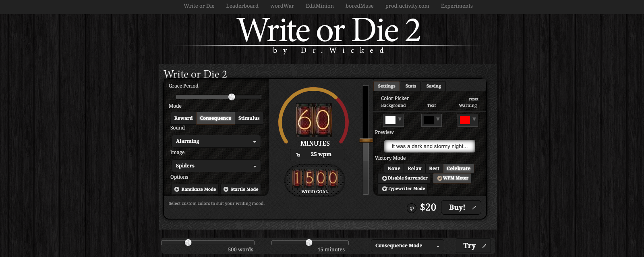Set Victory Mode to Relax
Viewport: 644px width, 257px height.
414,169
